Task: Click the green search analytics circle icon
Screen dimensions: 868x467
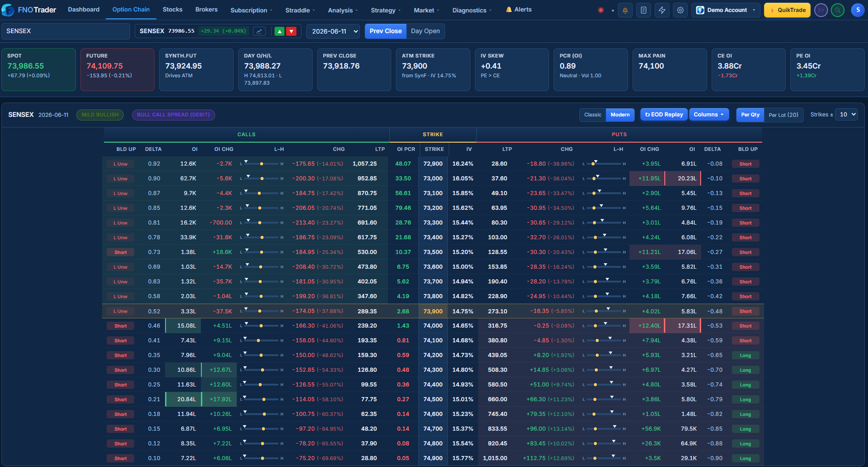Action: 838,10
